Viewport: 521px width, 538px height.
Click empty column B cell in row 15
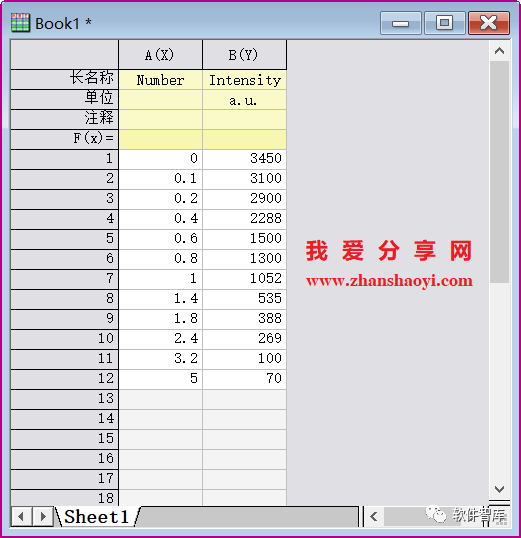point(244,439)
